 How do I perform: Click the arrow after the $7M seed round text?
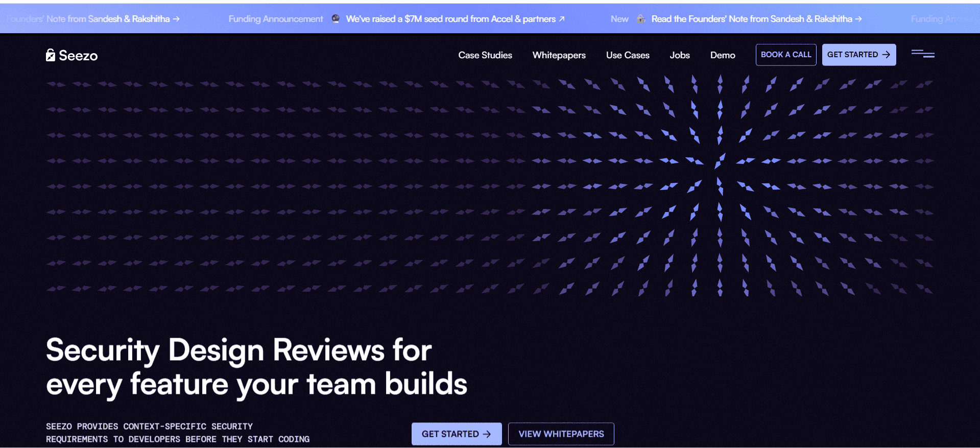pyautogui.click(x=562, y=19)
